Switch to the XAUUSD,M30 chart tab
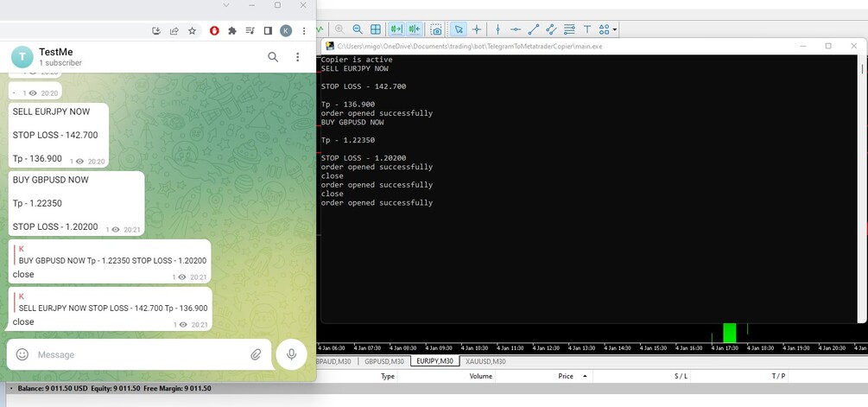Image resolution: width=868 pixels, height=407 pixels. pyautogui.click(x=485, y=361)
